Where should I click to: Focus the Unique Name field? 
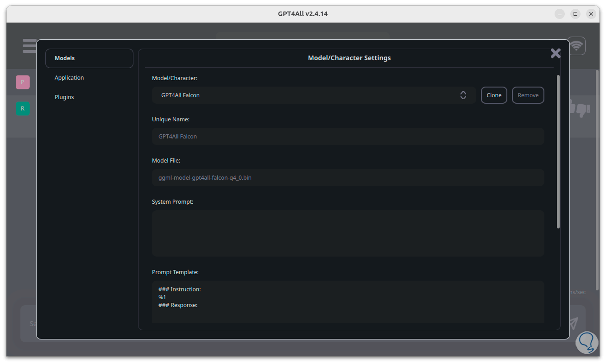(x=348, y=137)
